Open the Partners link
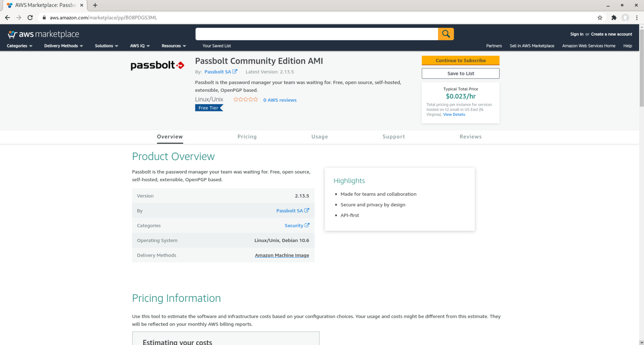The width and height of the screenshot is (644, 345). (494, 46)
